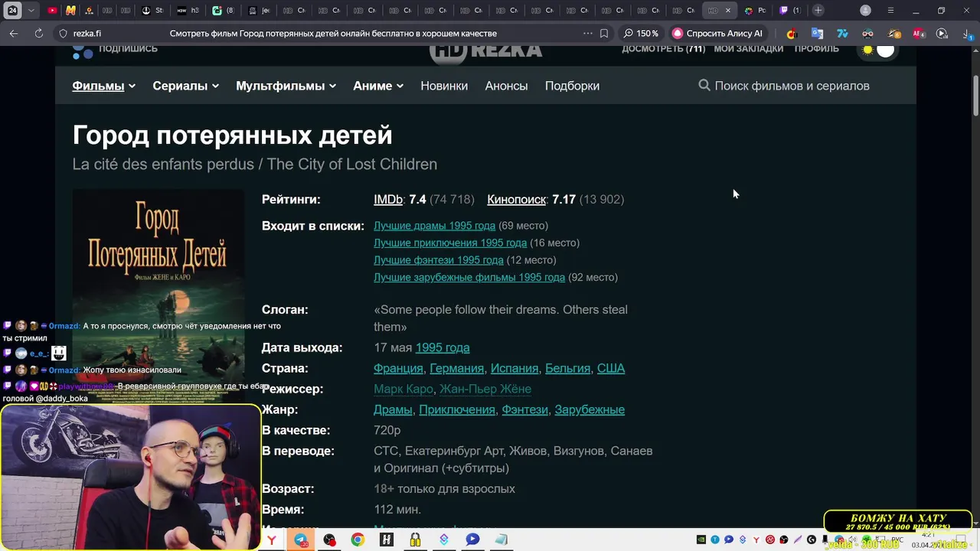
Task: Open the media player extension icon
Action: (x=942, y=34)
